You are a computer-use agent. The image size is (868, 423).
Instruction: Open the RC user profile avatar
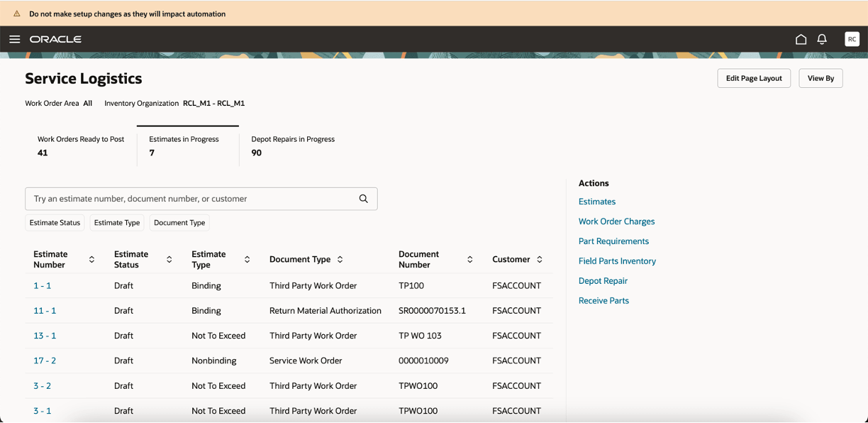[x=852, y=38]
